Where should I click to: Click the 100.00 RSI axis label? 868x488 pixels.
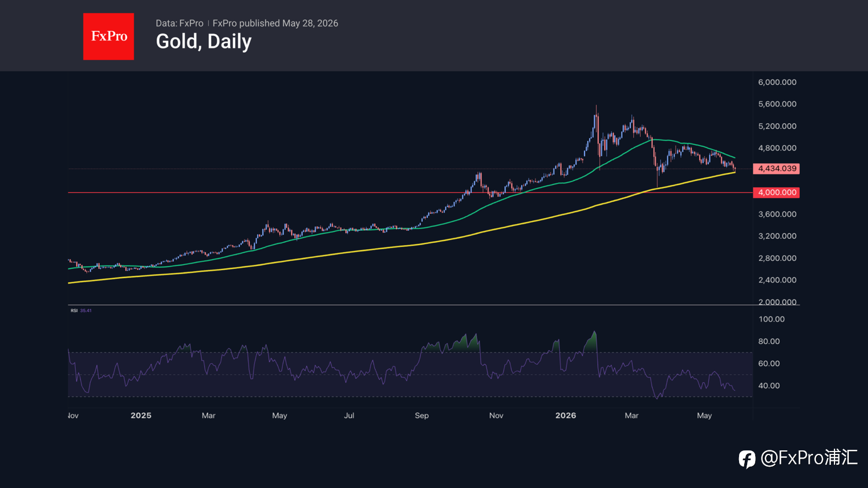click(x=771, y=319)
